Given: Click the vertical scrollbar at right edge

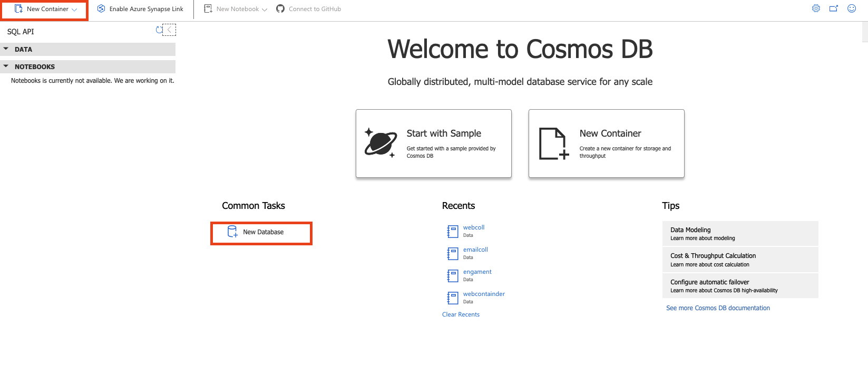Looking at the screenshot, I should (x=865, y=32).
